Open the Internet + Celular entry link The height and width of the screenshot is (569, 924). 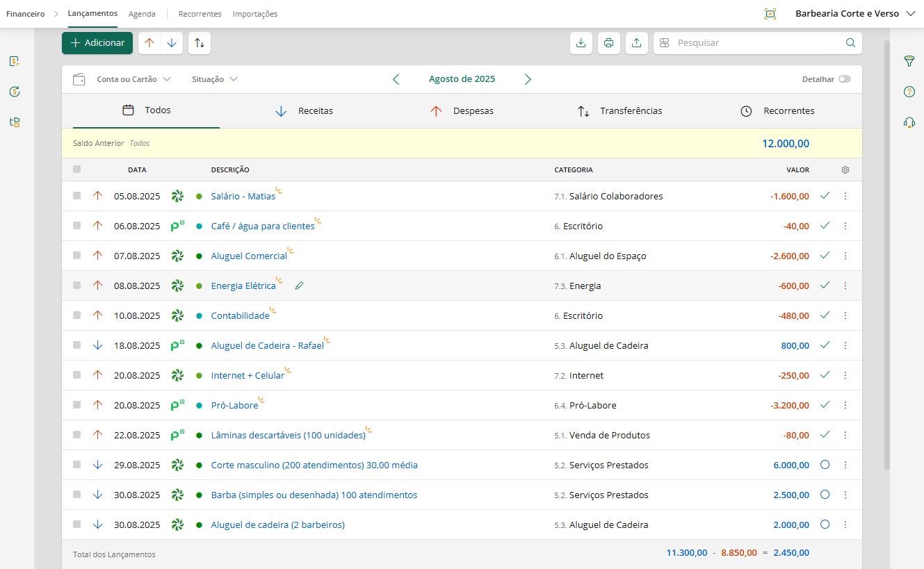(248, 375)
